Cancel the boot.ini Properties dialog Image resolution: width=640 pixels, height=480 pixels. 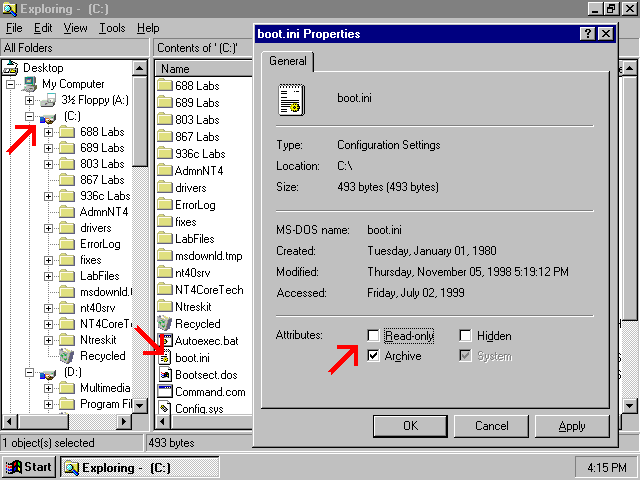tap(491, 426)
